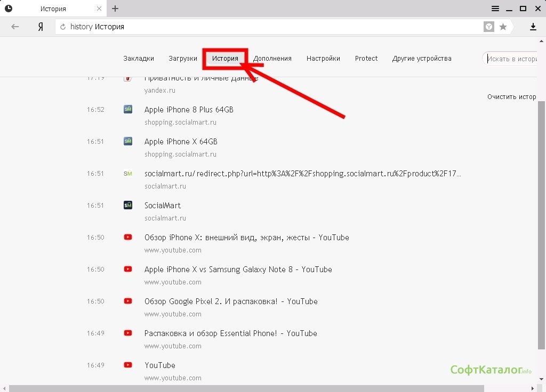This screenshot has height=392, width=546.
Task: Open 'Обзор Google Pixel 2' YouTube entry
Action: tap(230, 301)
